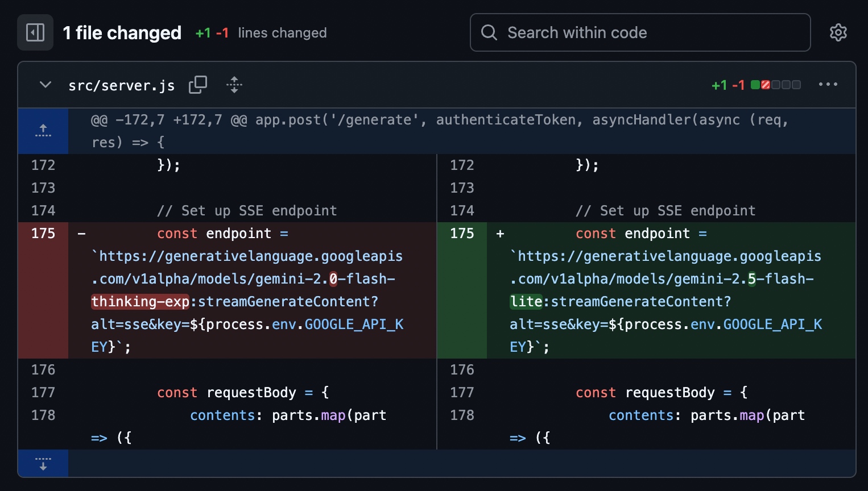
Task: Click the '1 file changed' heading
Action: pos(122,33)
